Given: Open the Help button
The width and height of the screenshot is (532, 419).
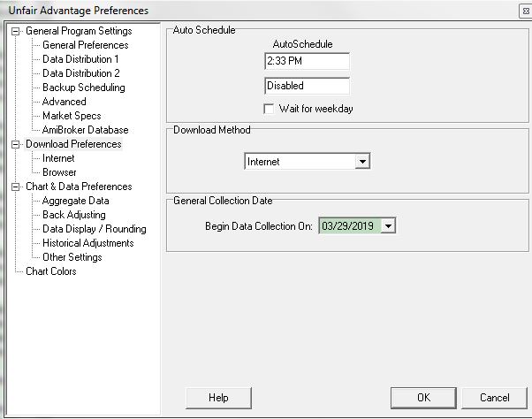Looking at the screenshot, I should click(218, 398).
